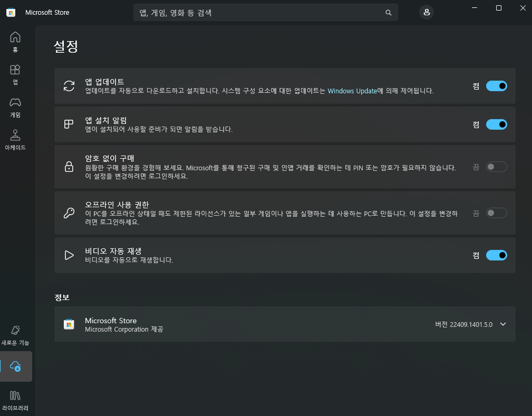Screen dimensions: 532x416
Task: Open the user profile account icon
Action: coord(427,13)
